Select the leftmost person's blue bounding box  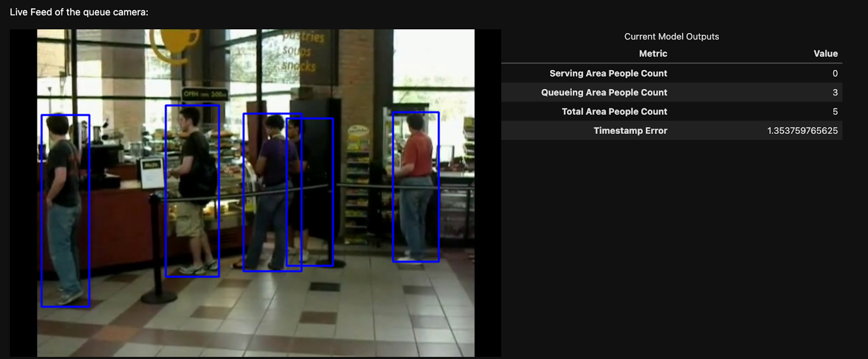click(x=65, y=210)
